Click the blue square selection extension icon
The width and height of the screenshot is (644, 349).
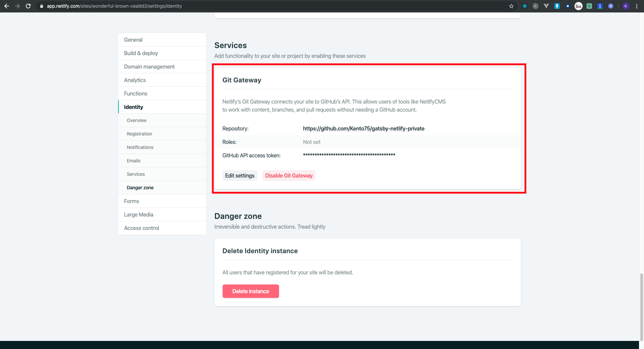pyautogui.click(x=568, y=6)
